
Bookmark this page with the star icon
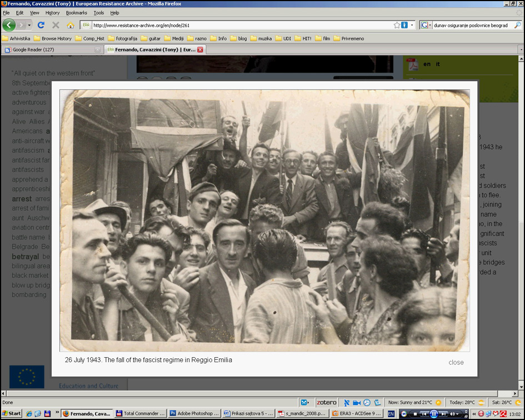coord(397,25)
